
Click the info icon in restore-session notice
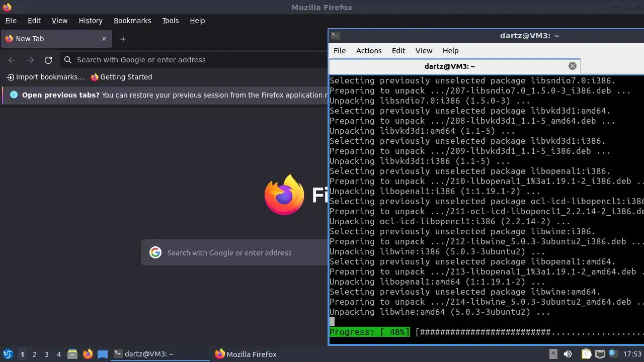[14, 95]
